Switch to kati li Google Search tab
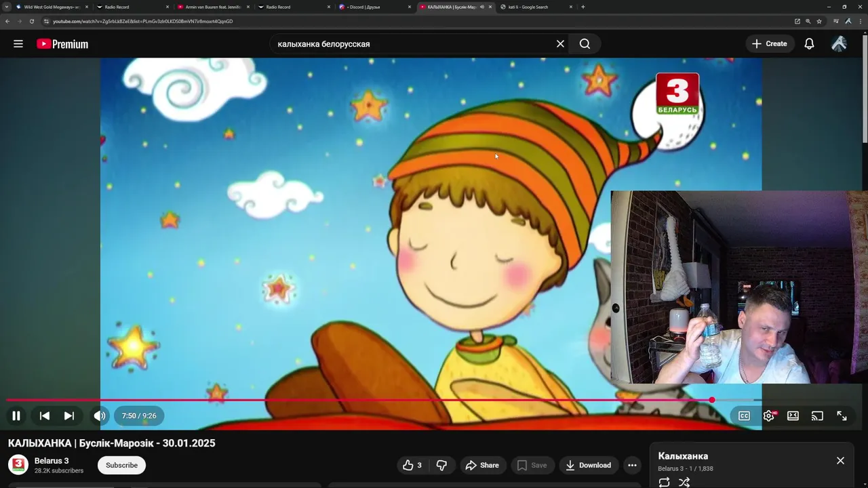 (535, 7)
